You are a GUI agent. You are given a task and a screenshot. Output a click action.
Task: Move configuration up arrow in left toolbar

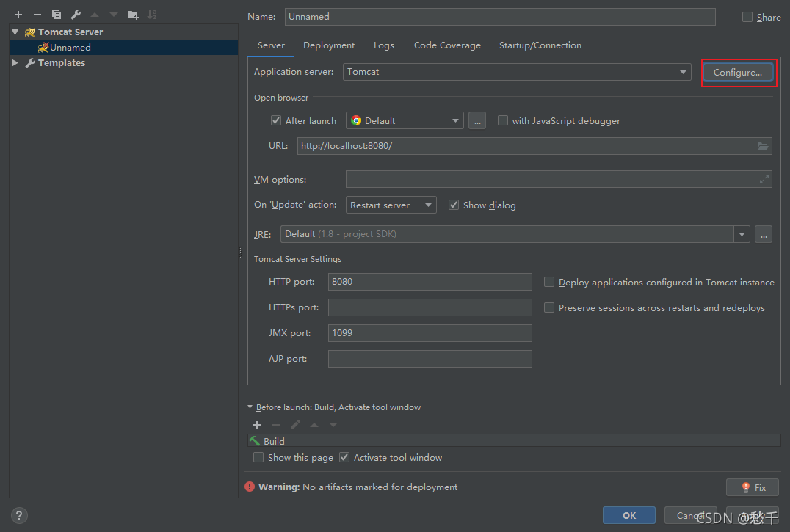pyautogui.click(x=94, y=15)
